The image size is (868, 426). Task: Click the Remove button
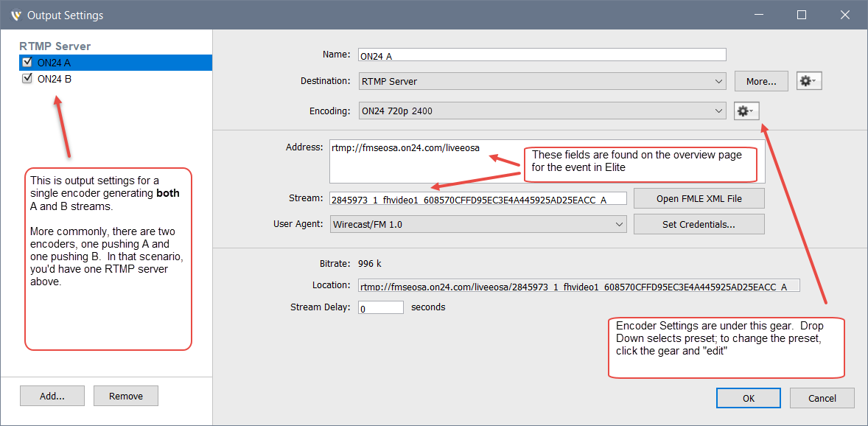(126, 396)
